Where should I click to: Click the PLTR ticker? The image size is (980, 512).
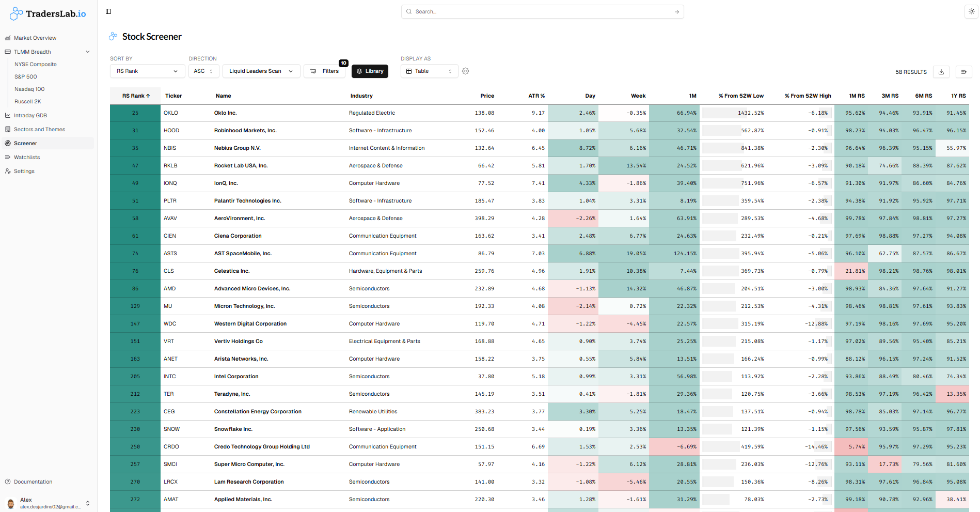click(170, 200)
